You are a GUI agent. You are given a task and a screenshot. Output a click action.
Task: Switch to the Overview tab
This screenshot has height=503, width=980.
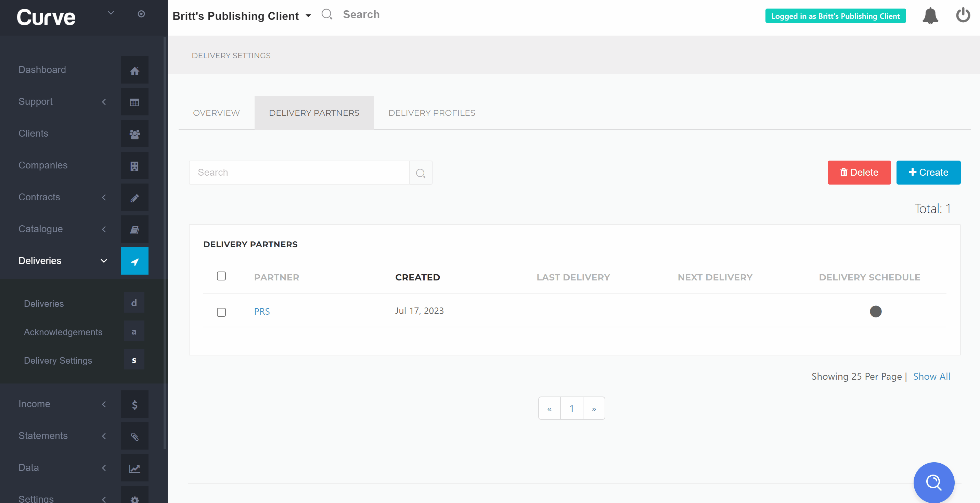tap(216, 113)
